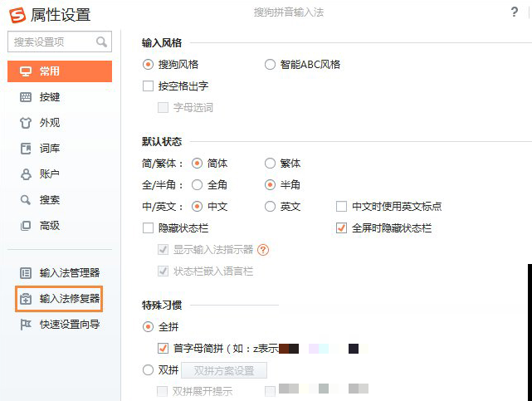Click the repair kit icon beside 输入法修复器
This screenshot has height=401, width=532.
[26, 299]
